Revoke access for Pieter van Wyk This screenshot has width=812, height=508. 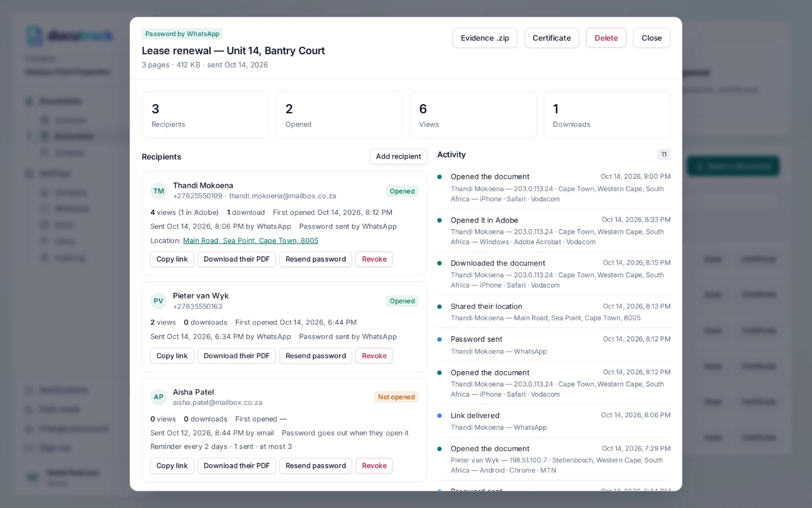coord(374,356)
